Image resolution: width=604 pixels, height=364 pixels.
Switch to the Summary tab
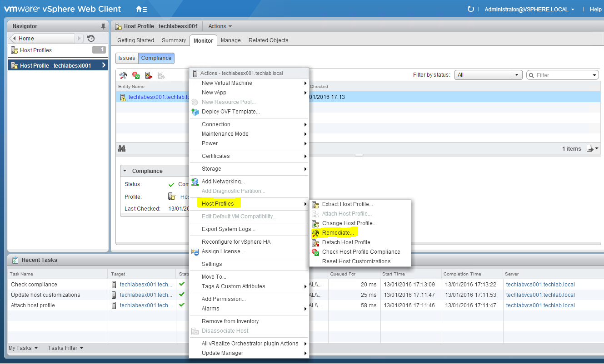pyautogui.click(x=174, y=40)
